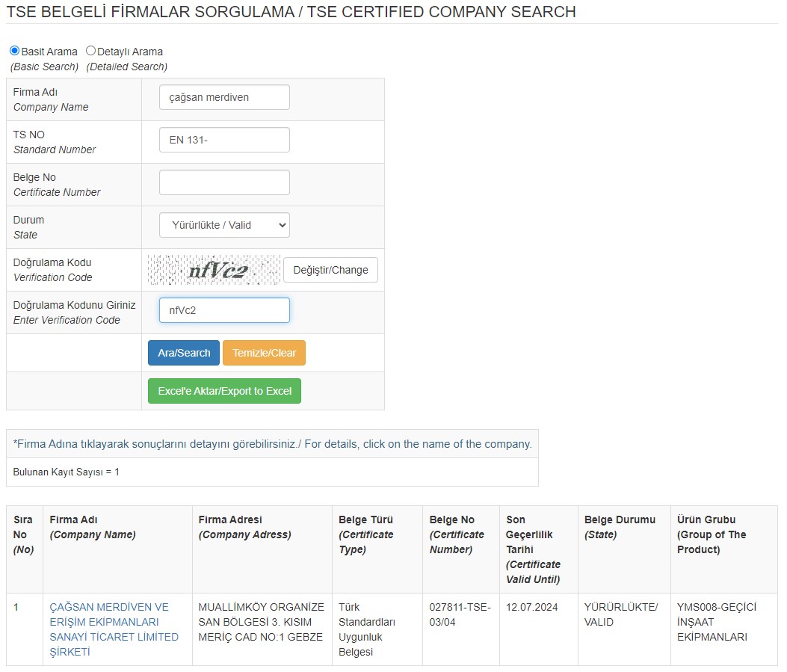Click the Firma Adı company name field

pyautogui.click(x=224, y=97)
